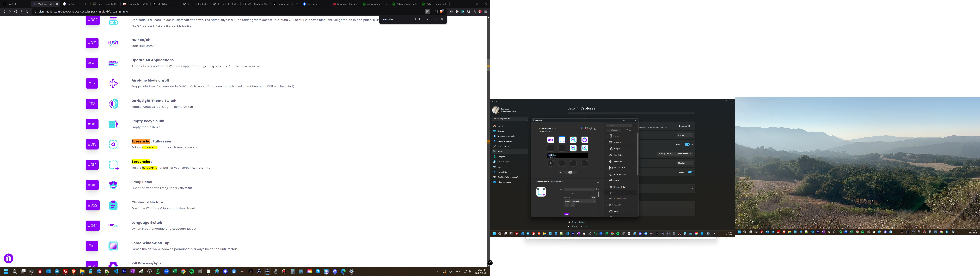
Task: Click the Emoji Panel face icon
Action: (x=113, y=185)
